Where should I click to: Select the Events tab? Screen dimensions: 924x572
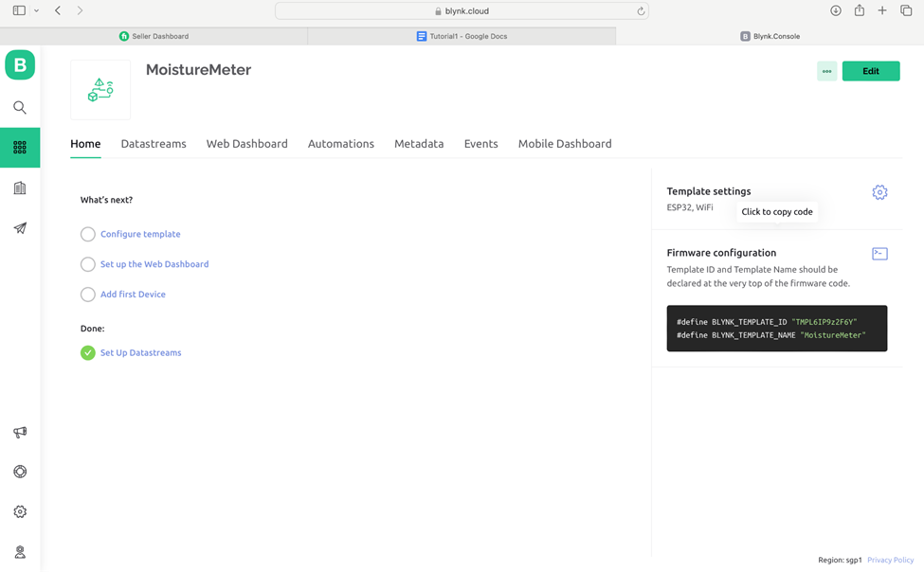pos(480,144)
